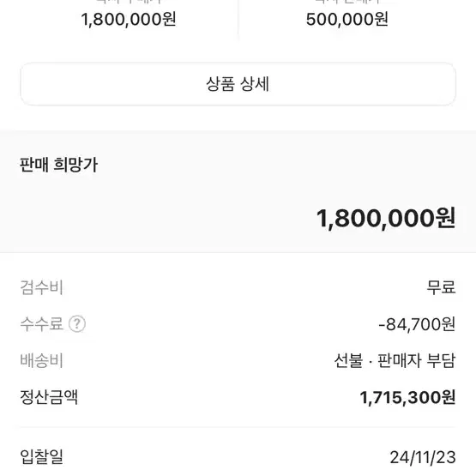Tap the 수수료 question mark help icon
The height and width of the screenshot is (476, 476).
click(77, 323)
